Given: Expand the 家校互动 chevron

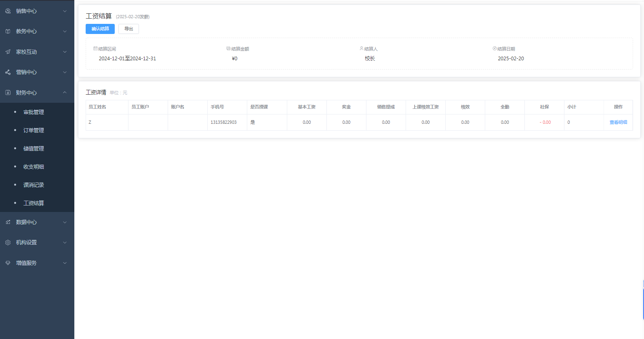Looking at the screenshot, I should click(x=65, y=52).
